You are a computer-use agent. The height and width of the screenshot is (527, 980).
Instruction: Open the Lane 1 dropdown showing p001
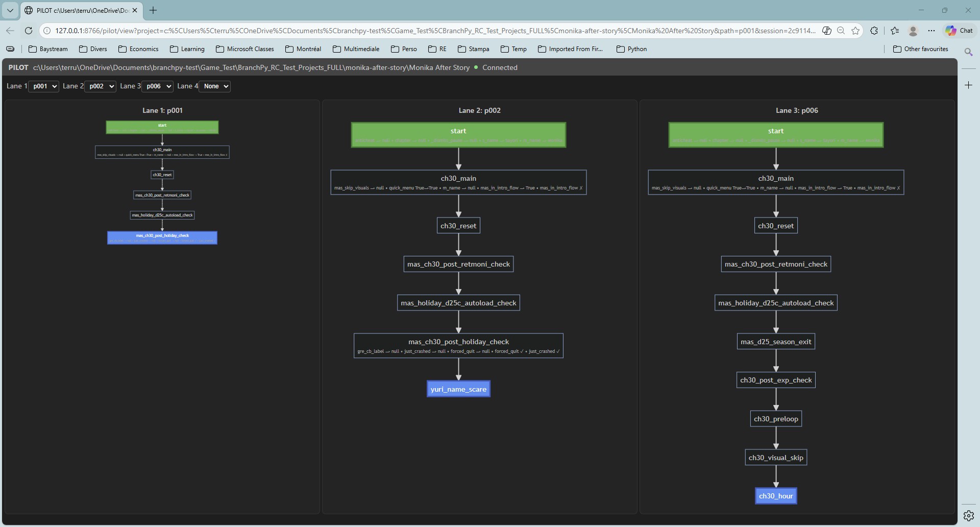tap(43, 86)
